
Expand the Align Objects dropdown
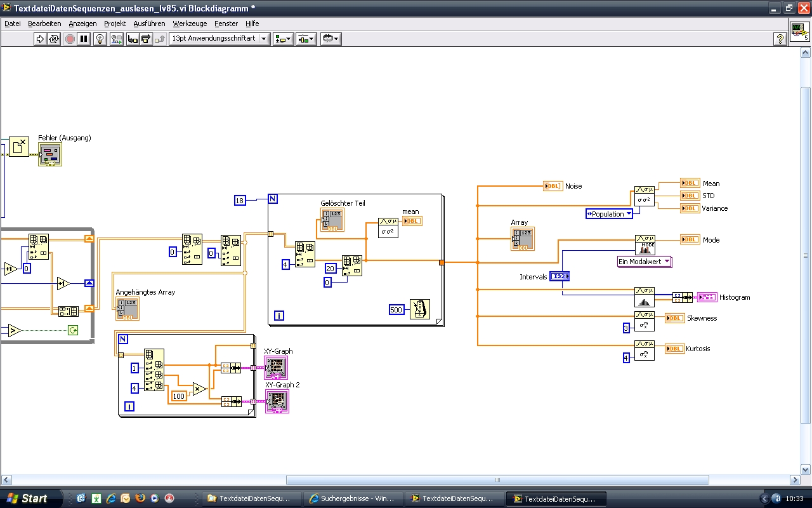283,39
